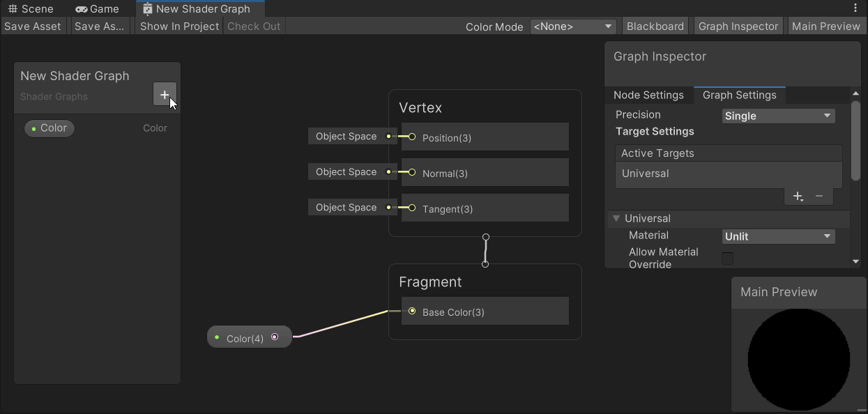Select the Universal entry in Active Targets

click(x=729, y=174)
